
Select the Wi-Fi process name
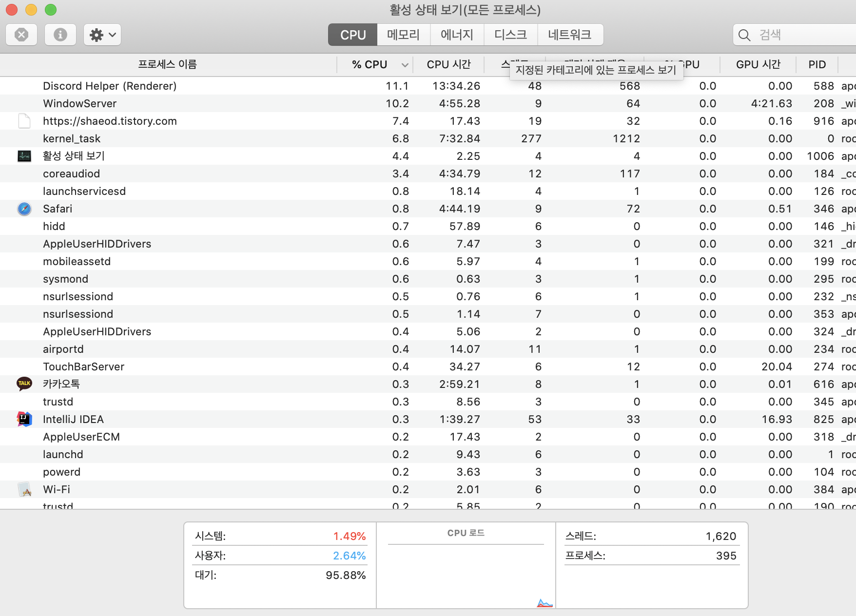pos(57,489)
